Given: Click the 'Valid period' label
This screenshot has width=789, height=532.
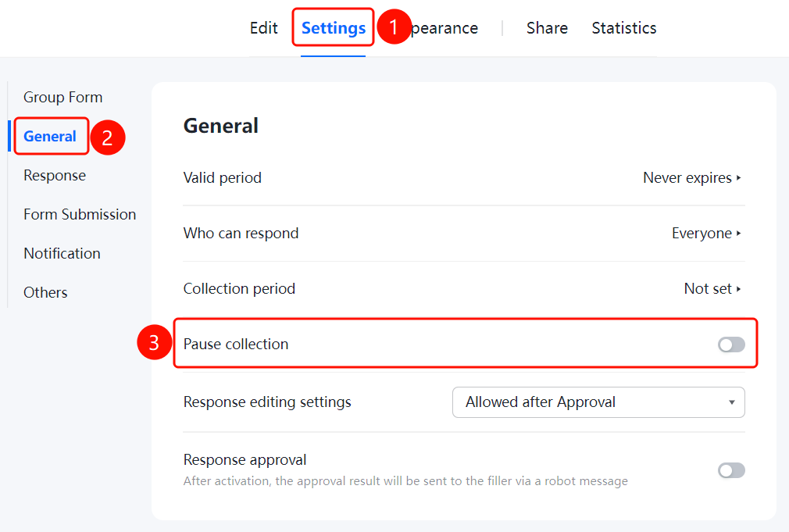Looking at the screenshot, I should 223,177.
